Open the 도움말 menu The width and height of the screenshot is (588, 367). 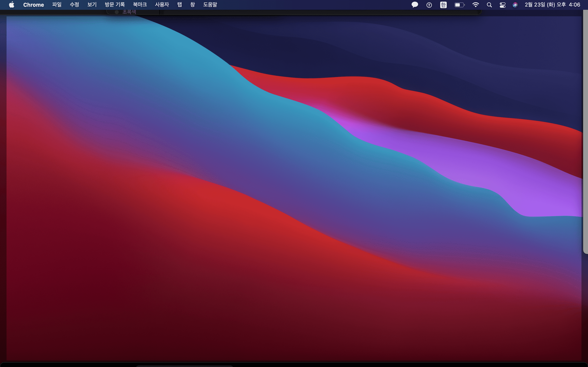coord(210,5)
